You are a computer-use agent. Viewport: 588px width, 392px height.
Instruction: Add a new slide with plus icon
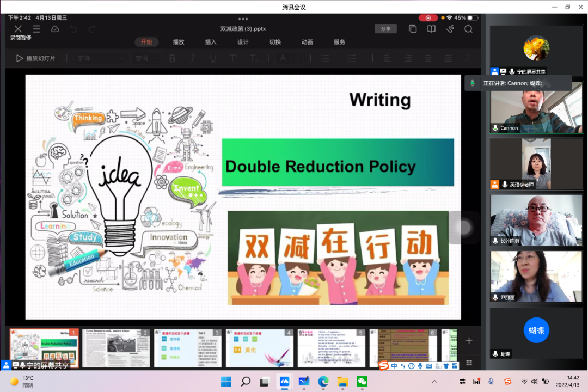click(469, 341)
